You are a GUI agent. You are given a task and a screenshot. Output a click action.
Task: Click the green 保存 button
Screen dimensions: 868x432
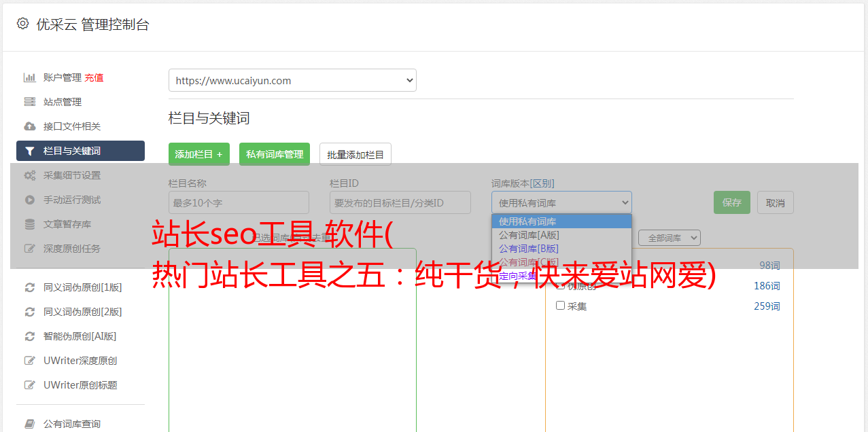(732, 202)
